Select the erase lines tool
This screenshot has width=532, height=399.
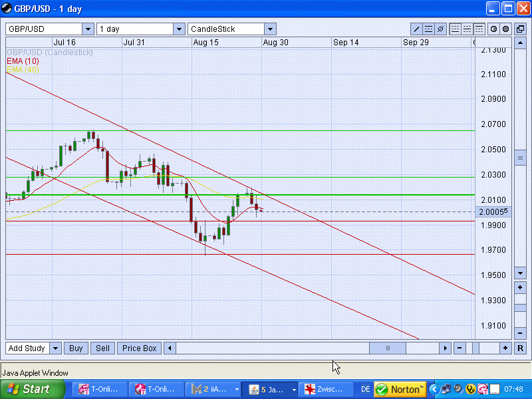pyautogui.click(x=440, y=29)
